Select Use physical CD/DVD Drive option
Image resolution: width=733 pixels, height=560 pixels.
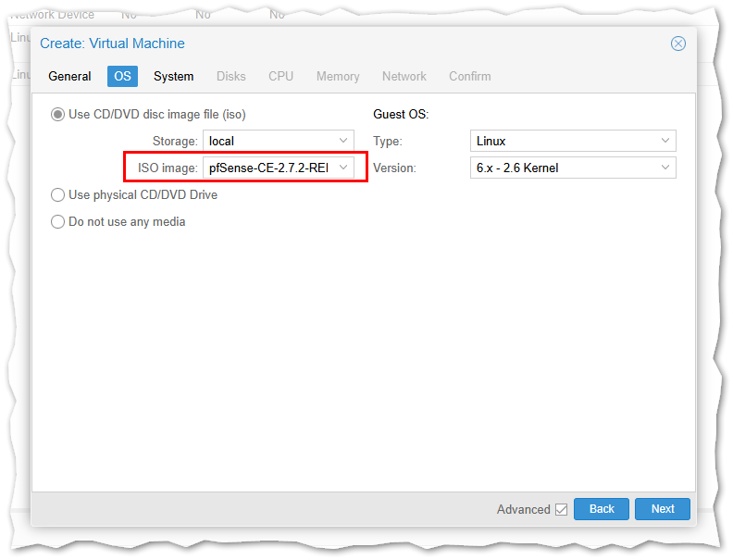pyautogui.click(x=58, y=195)
